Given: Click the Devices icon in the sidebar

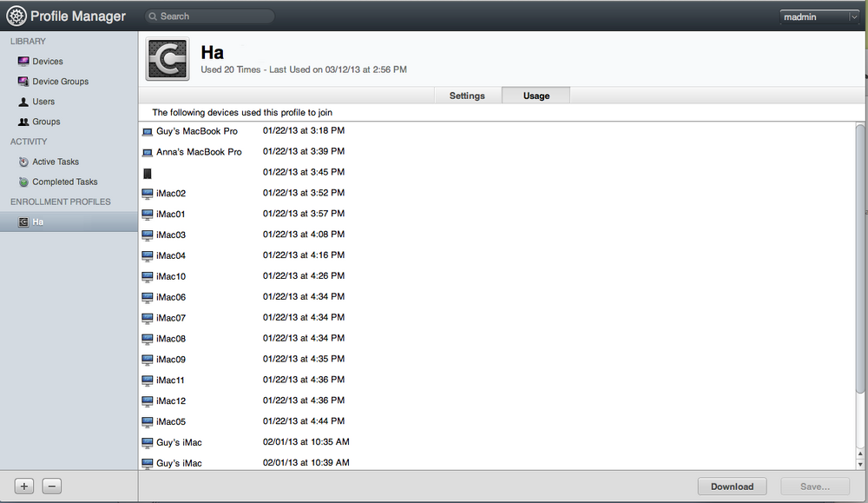Looking at the screenshot, I should click(23, 61).
